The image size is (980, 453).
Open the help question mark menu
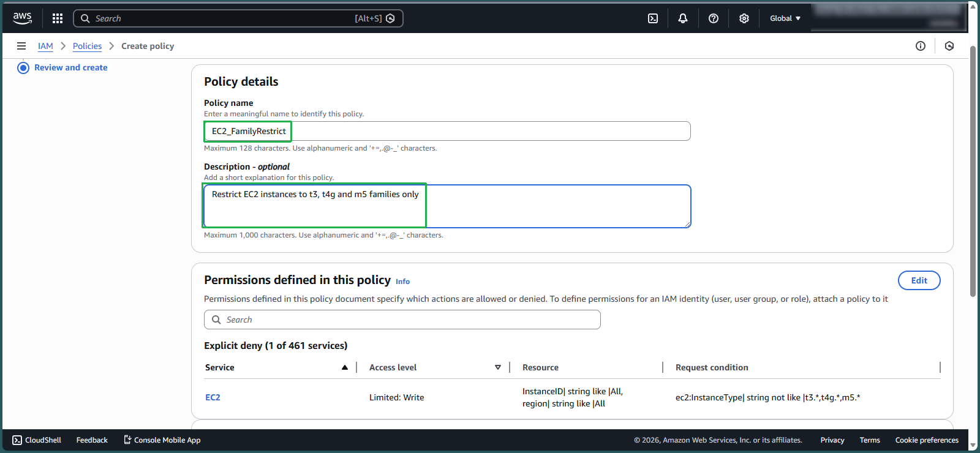[714, 18]
